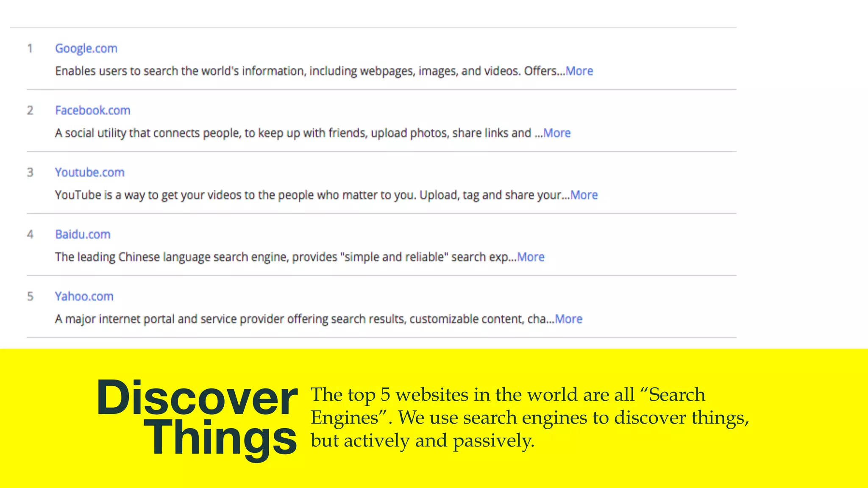Expand the YouTube description More link
Image resolution: width=868 pixels, height=488 pixels.
(584, 195)
